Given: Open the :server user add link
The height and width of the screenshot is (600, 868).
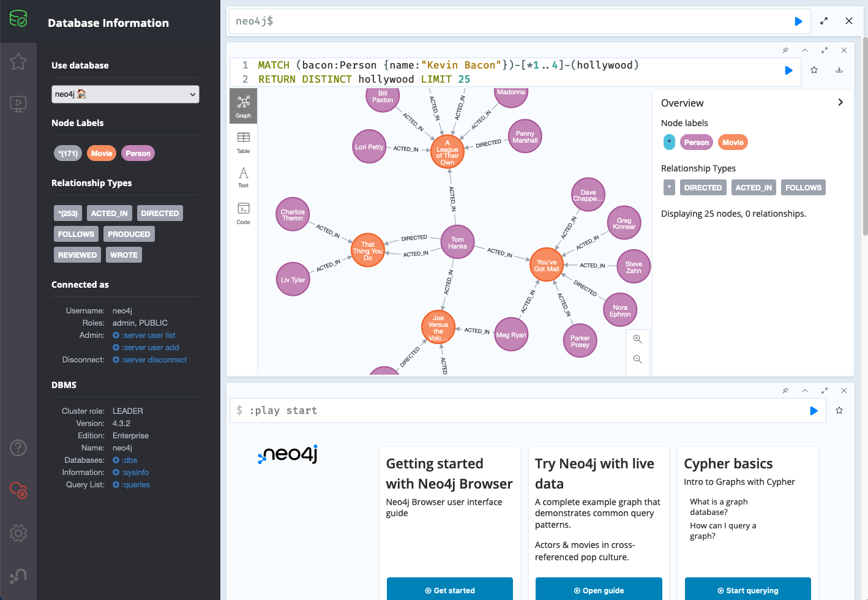Looking at the screenshot, I should pyautogui.click(x=146, y=348).
